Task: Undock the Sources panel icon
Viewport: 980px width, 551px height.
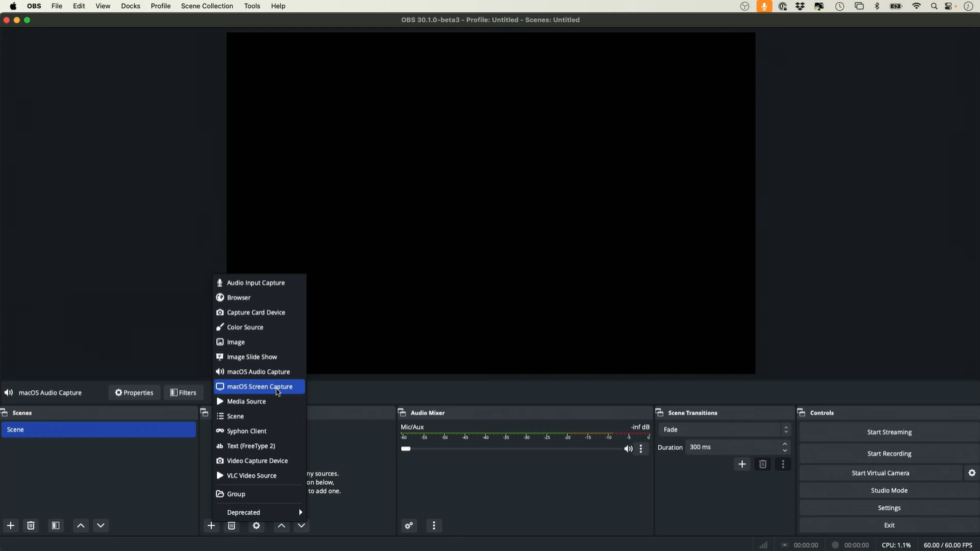Action: [205, 413]
